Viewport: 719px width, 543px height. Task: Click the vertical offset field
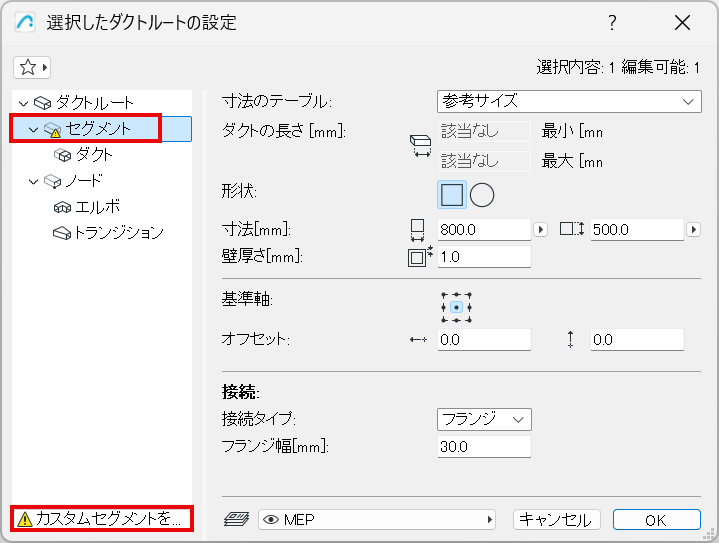(x=637, y=339)
